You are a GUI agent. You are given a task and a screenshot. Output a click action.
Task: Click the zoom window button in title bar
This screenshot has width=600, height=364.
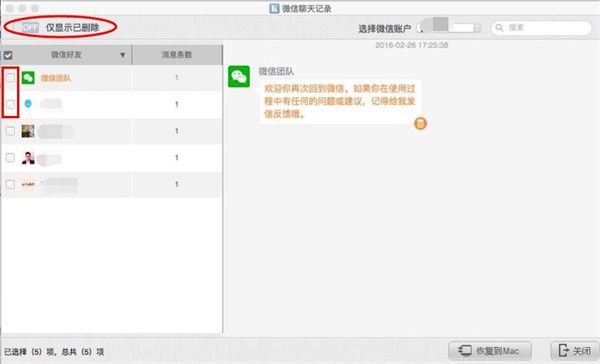[35, 8]
